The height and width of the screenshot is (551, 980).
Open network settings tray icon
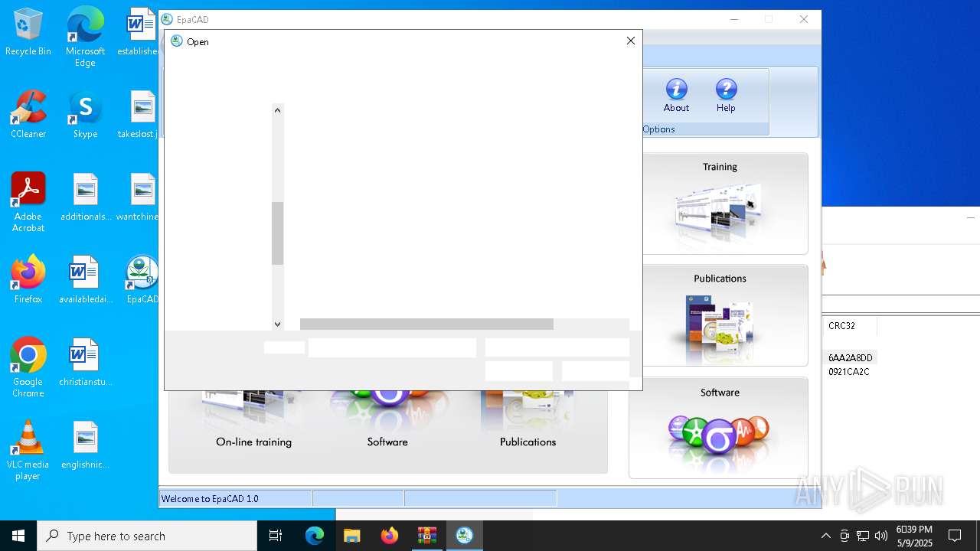point(863,536)
